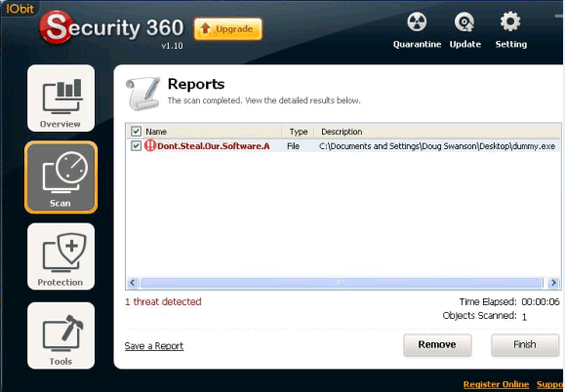Click the horizontal scrollbar thumb

pyautogui.click(x=342, y=283)
